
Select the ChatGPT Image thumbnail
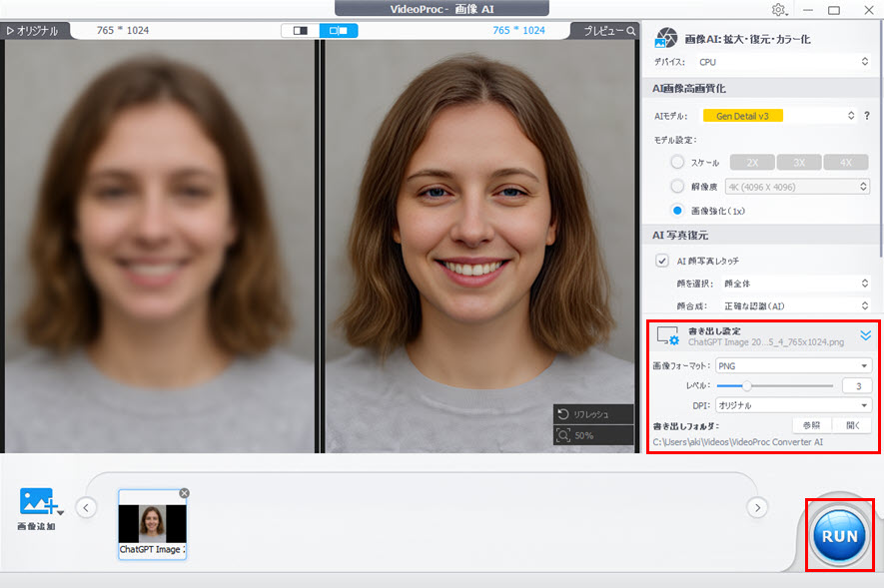[152, 521]
